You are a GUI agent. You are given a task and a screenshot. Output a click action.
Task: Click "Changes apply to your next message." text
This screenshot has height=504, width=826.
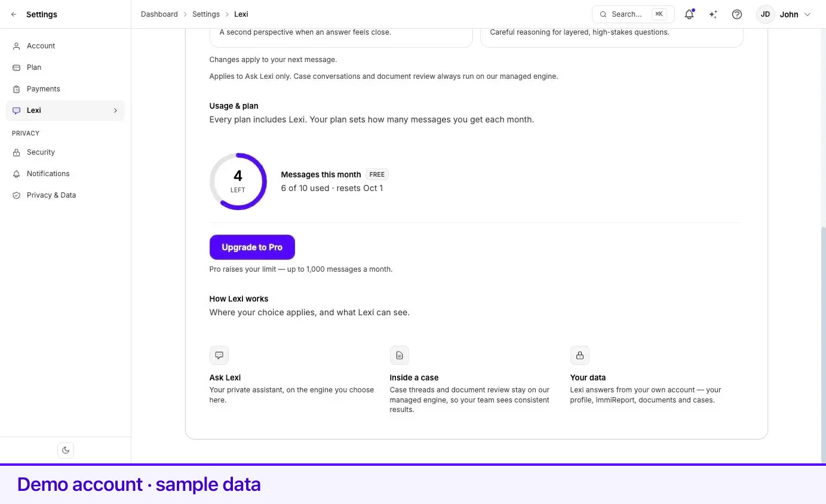(273, 60)
